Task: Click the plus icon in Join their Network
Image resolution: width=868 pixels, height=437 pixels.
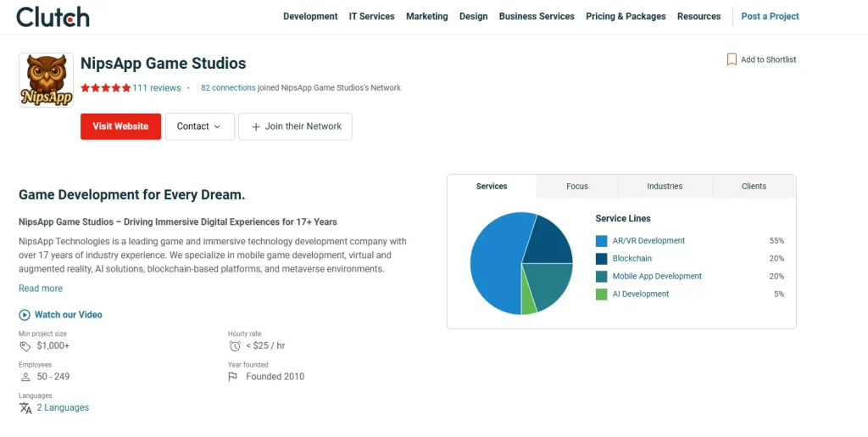Action: pos(256,126)
